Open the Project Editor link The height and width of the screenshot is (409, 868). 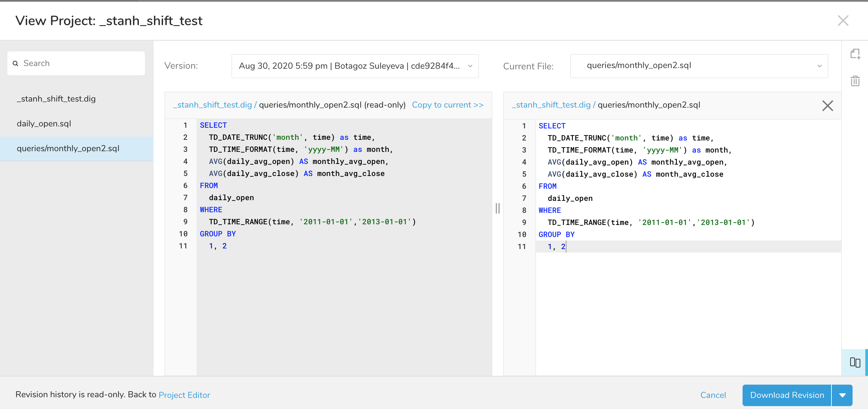tap(184, 395)
